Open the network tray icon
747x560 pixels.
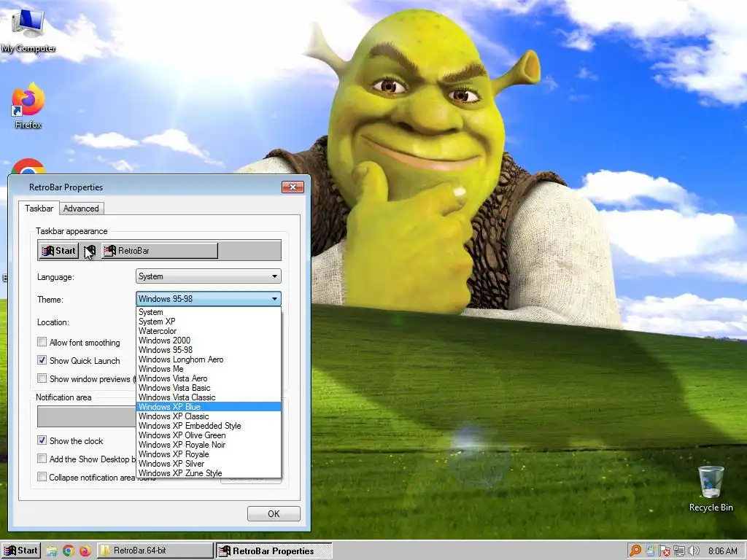coord(678,551)
